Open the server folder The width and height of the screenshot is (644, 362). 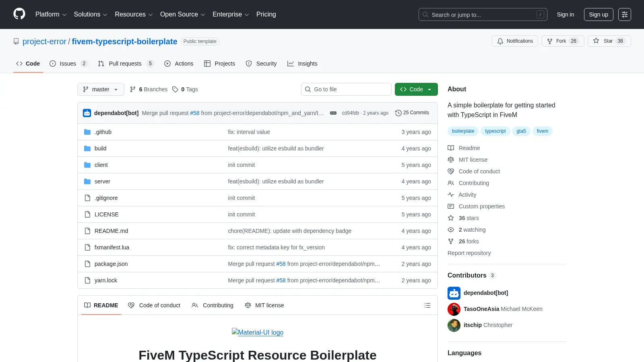click(x=102, y=181)
